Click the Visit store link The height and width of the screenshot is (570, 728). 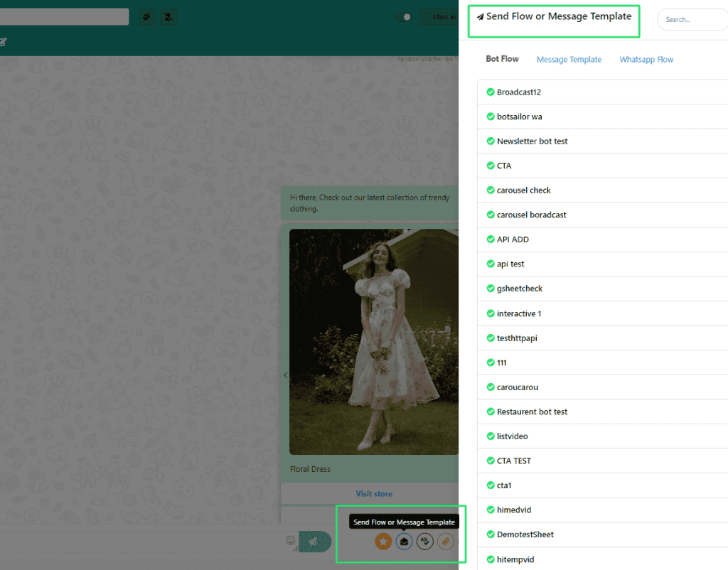[374, 493]
